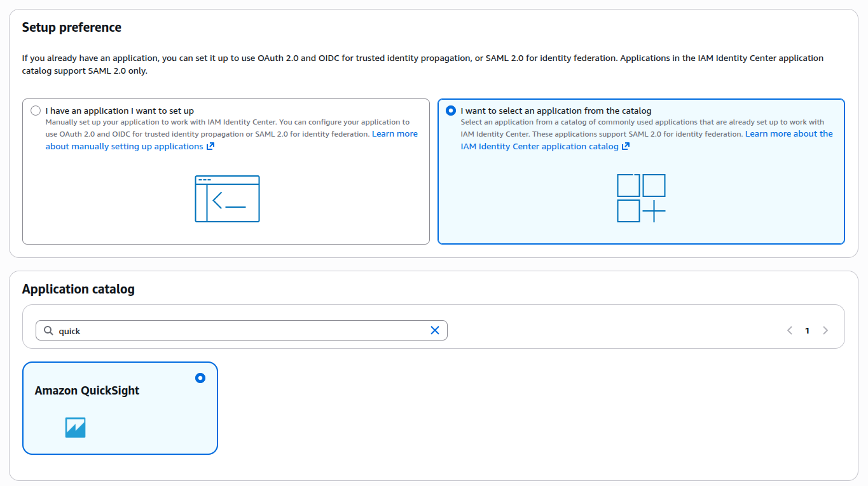
Task: Click the 'Amazon QuickSight' card title
Action: point(87,391)
